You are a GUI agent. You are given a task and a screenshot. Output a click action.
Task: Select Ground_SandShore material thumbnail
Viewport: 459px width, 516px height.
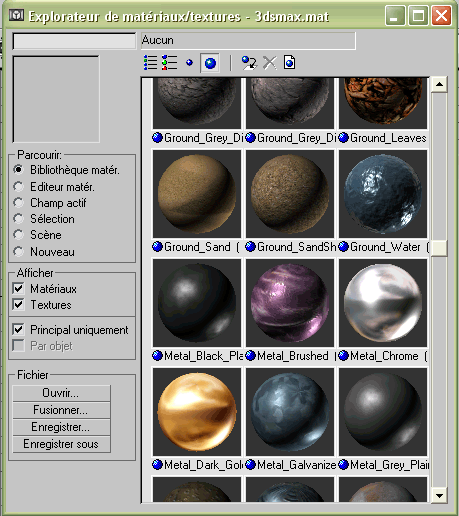click(290, 194)
